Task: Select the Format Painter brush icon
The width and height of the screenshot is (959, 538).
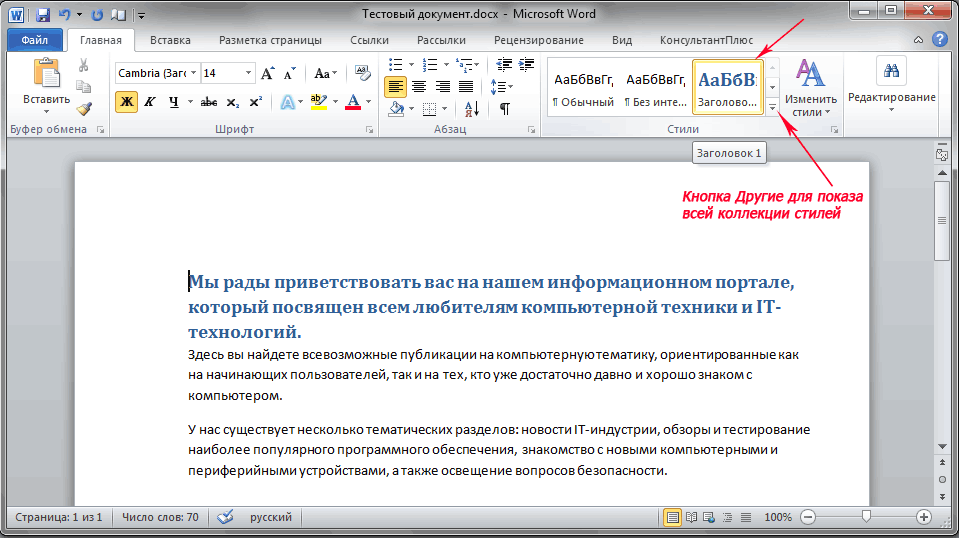Action: pyautogui.click(x=84, y=108)
